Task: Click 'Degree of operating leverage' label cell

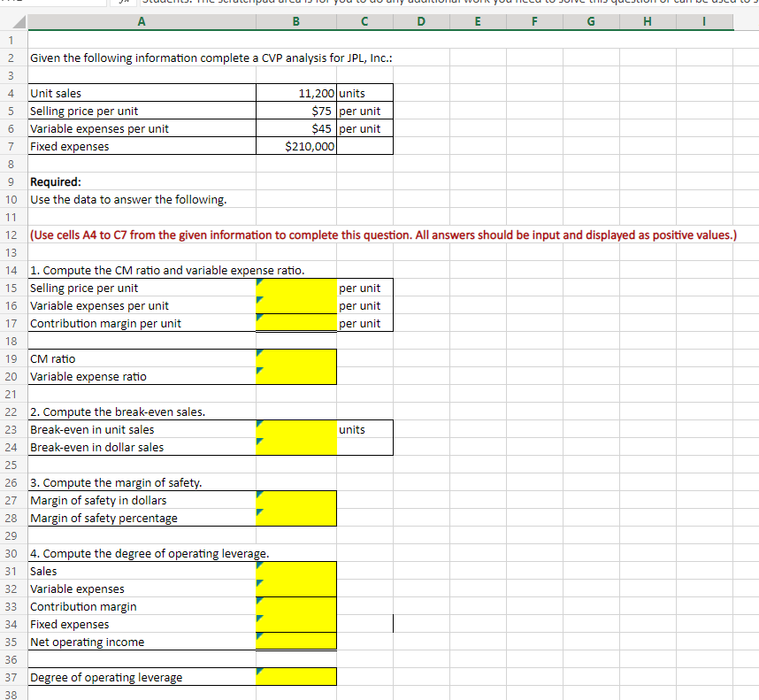Action: point(142,677)
